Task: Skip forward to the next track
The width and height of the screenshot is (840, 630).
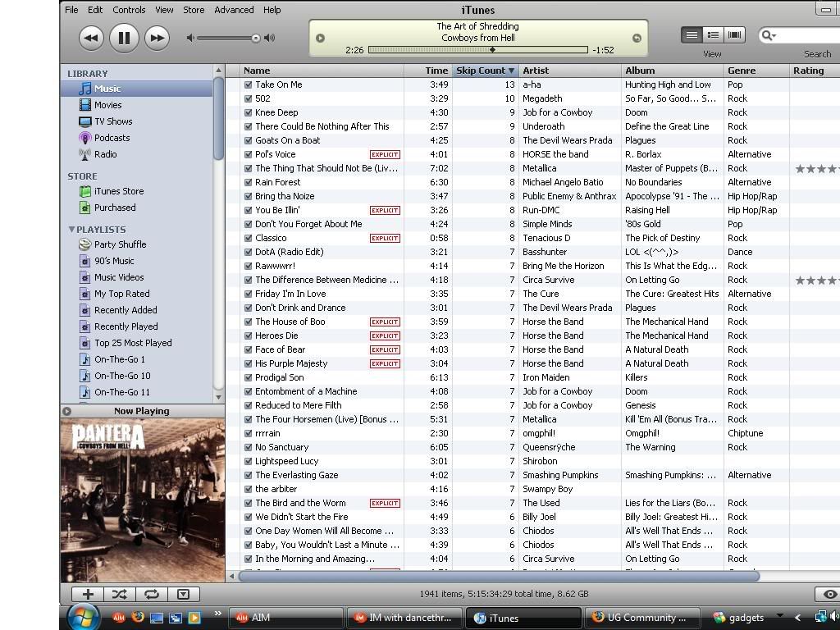Action: coord(157,38)
